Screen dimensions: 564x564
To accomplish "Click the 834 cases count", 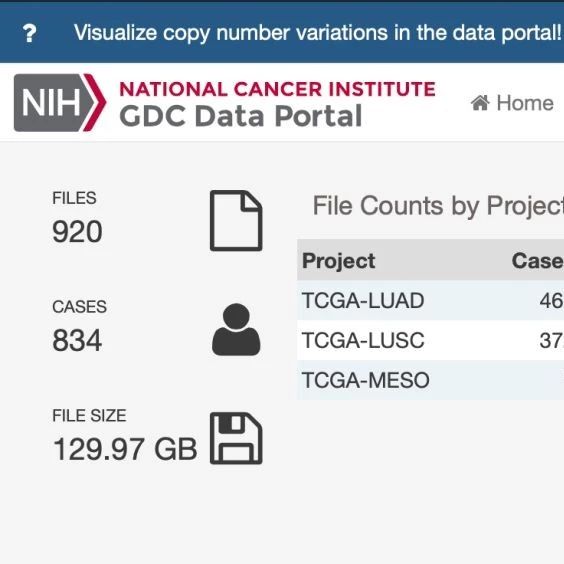I will tap(77, 340).
